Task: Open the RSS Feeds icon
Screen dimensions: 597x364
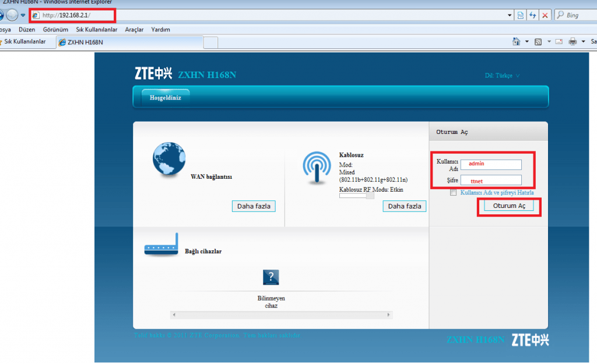Action: 539,41
